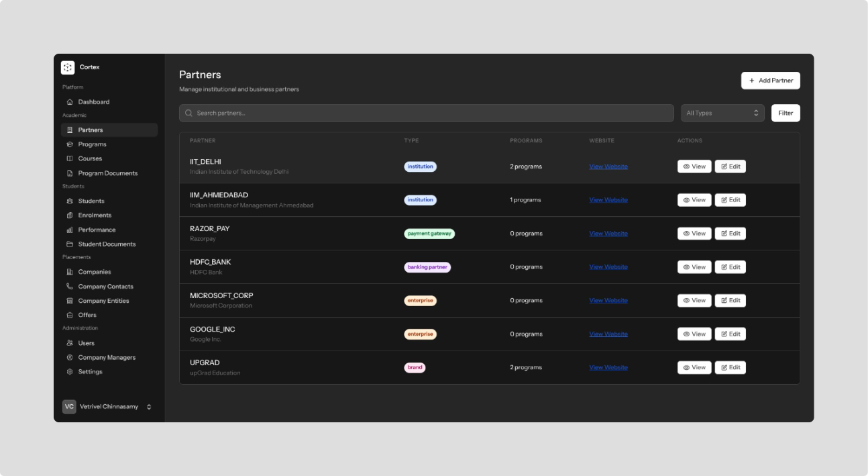Select the RAZOR_PAY partner name
This screenshot has width=868, height=476.
[x=210, y=229]
